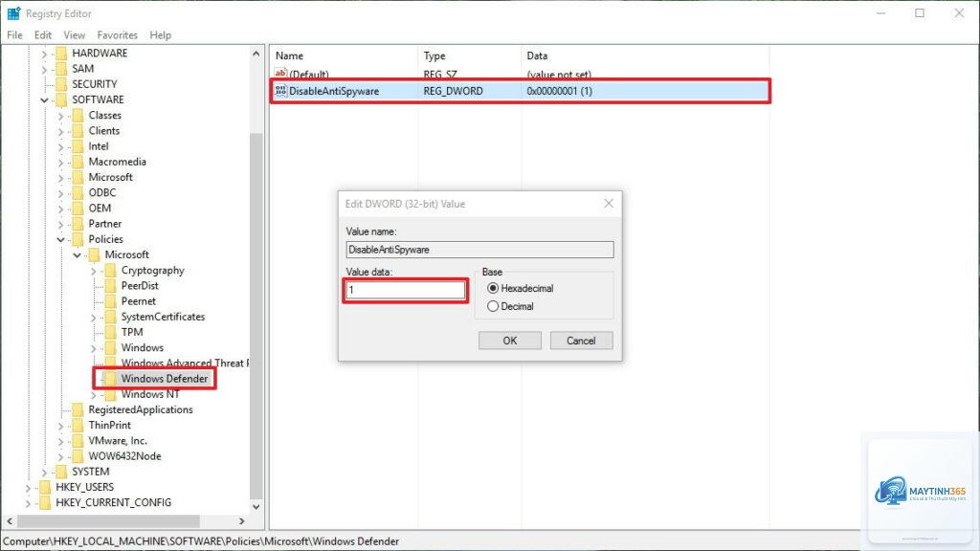Select the RegisteredApplications key folder icon

[78, 409]
